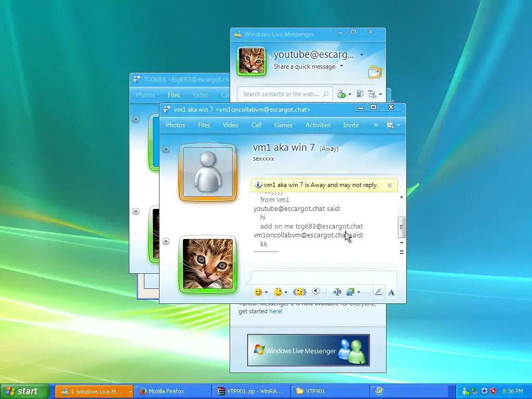Switch to handwriting pen mode
This screenshot has height=399, width=532.
click(x=378, y=292)
